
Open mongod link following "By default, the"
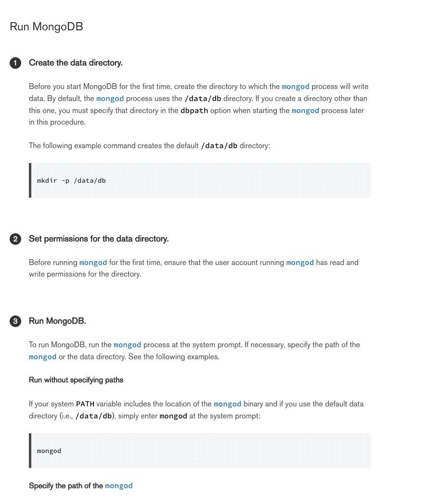[110, 99]
